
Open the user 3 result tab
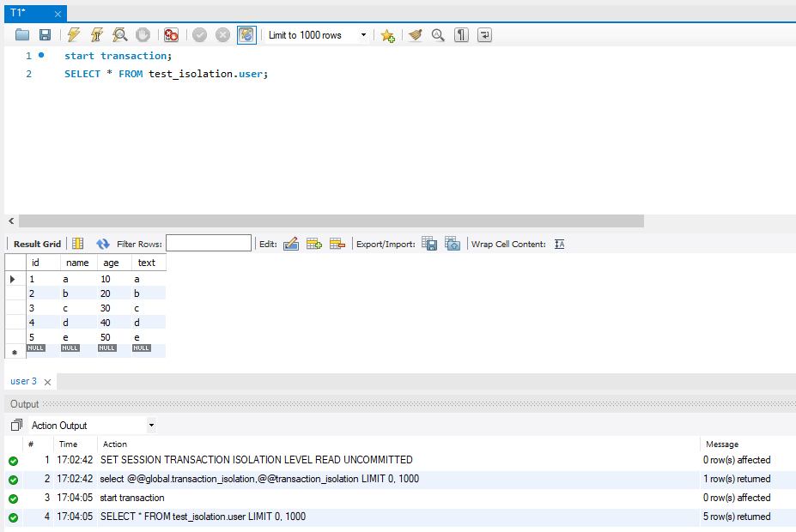click(23, 381)
